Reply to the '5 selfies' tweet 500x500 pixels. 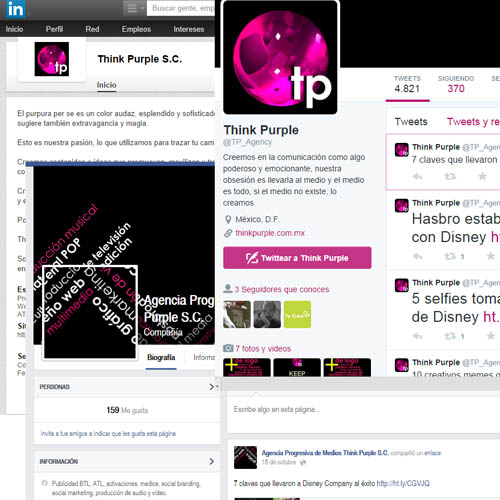[x=418, y=336]
